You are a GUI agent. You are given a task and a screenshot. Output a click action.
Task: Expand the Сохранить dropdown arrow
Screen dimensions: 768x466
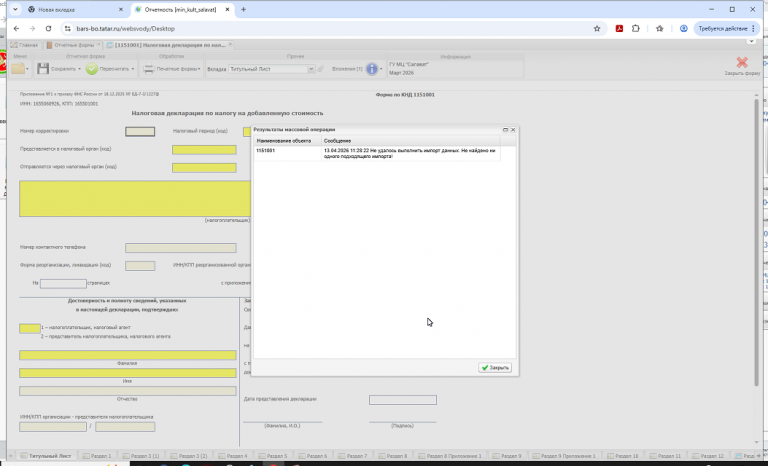click(x=79, y=69)
